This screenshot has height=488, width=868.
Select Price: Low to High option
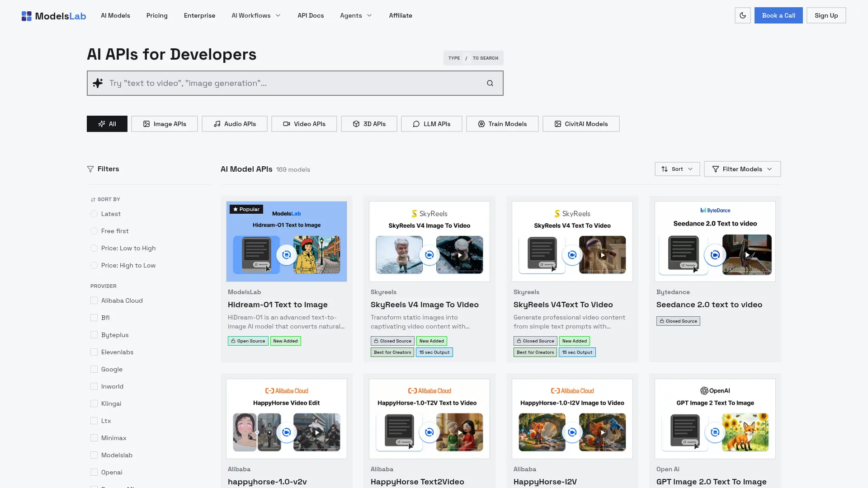(x=94, y=248)
